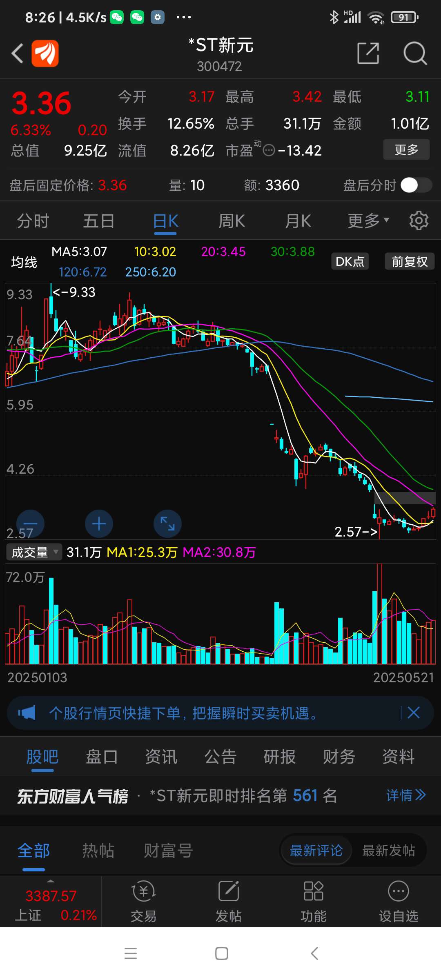Go back using the arrow at top left
Image resolution: width=441 pixels, height=980 pixels.
click(x=17, y=53)
